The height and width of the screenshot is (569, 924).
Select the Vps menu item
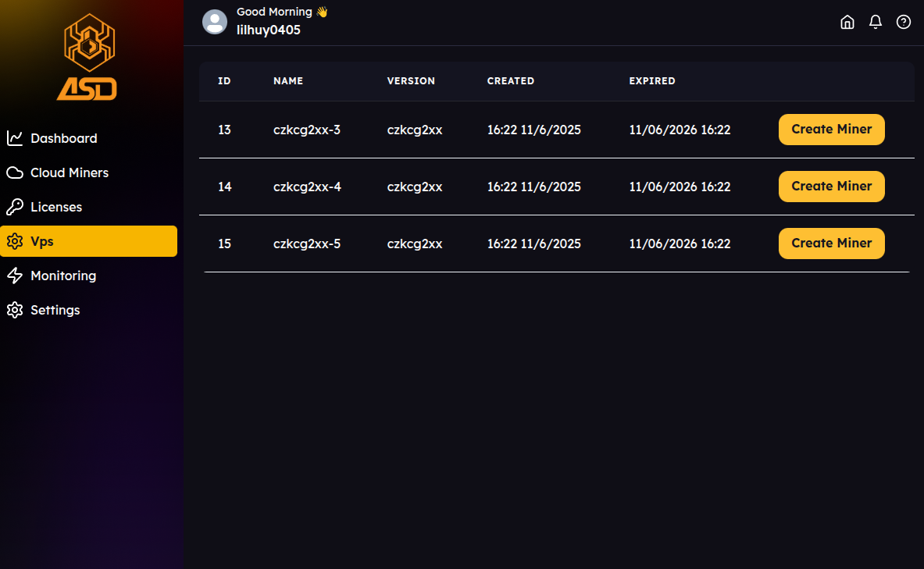coord(89,241)
